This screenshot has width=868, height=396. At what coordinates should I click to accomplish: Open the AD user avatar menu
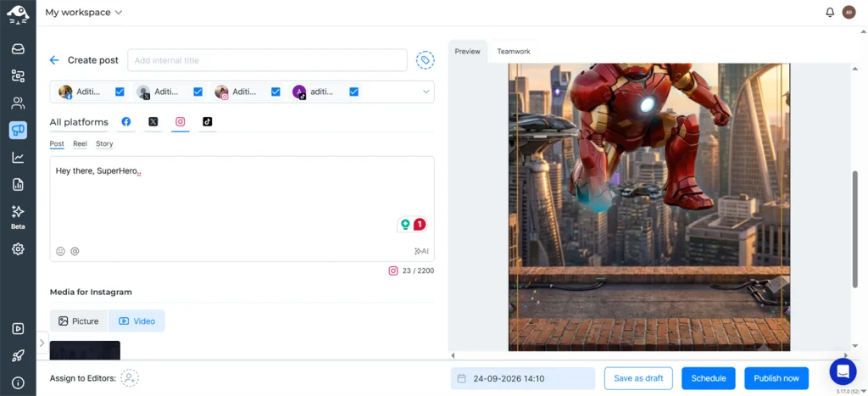(849, 12)
